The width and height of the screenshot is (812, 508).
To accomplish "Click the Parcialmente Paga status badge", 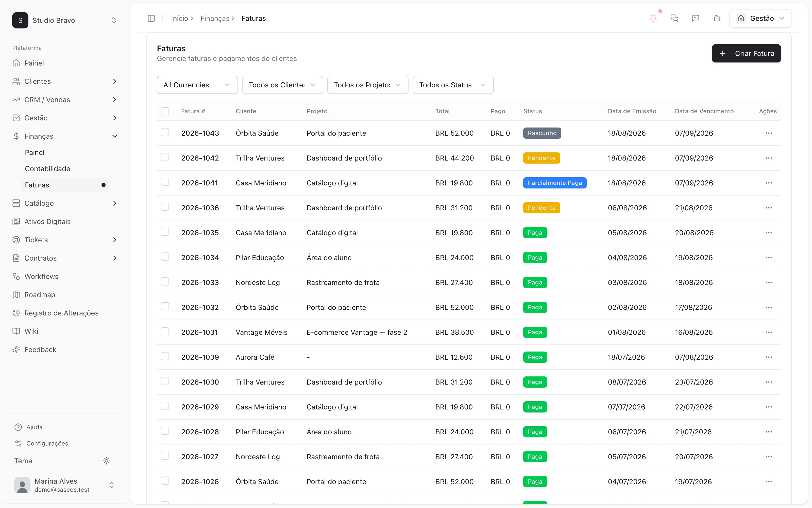I will coord(555,183).
